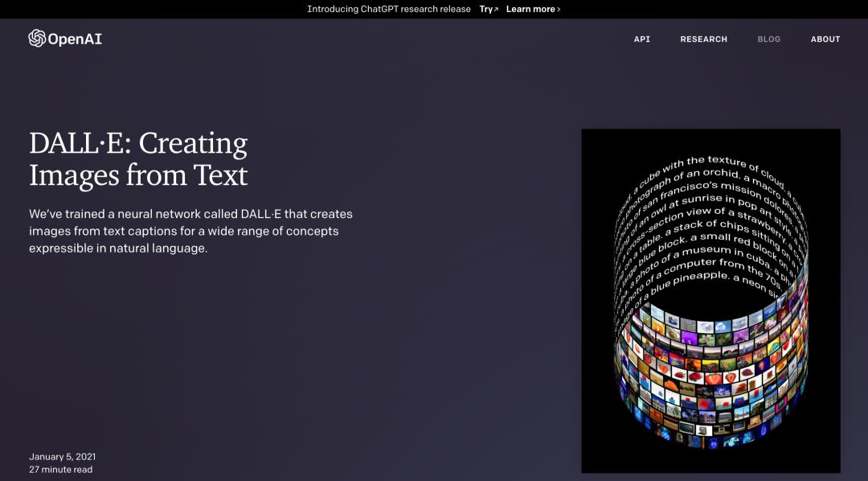Click Learn more in the banner
The width and height of the screenshot is (868, 481).
pos(533,9)
